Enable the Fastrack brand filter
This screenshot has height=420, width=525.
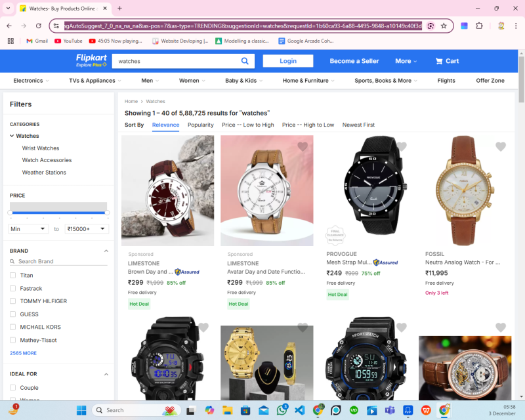(x=13, y=289)
